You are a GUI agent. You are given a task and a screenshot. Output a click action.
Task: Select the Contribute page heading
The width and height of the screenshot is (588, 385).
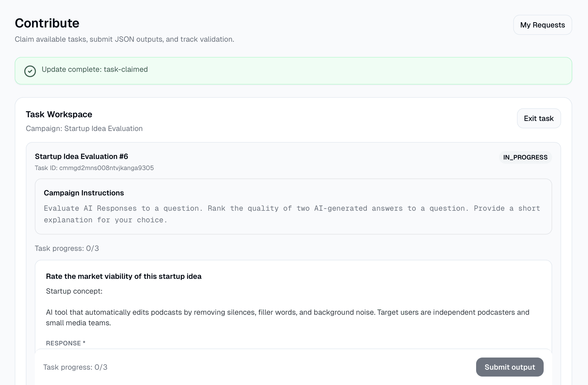(x=47, y=23)
